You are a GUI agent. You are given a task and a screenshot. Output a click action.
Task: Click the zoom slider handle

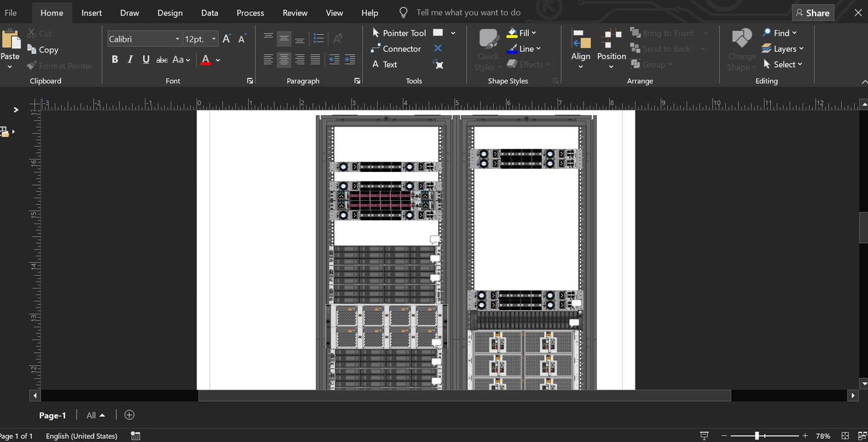[756, 435]
